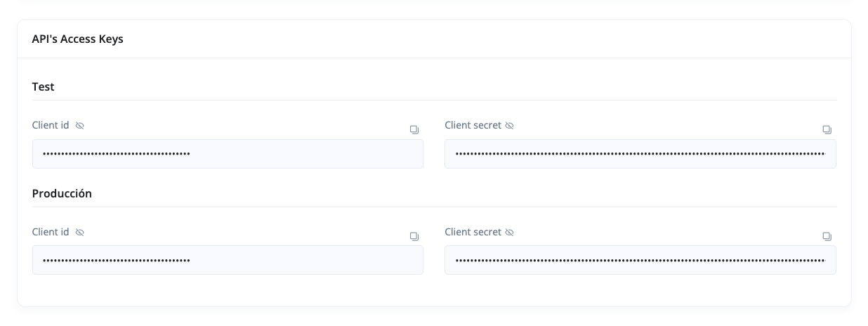Click the Test section heading
This screenshot has height=326, width=868.
(x=44, y=87)
